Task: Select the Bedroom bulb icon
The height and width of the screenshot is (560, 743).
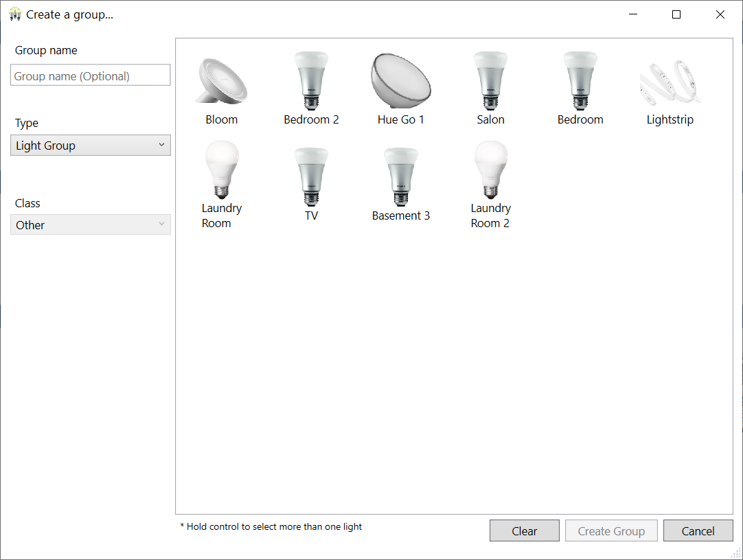Action: [580, 80]
